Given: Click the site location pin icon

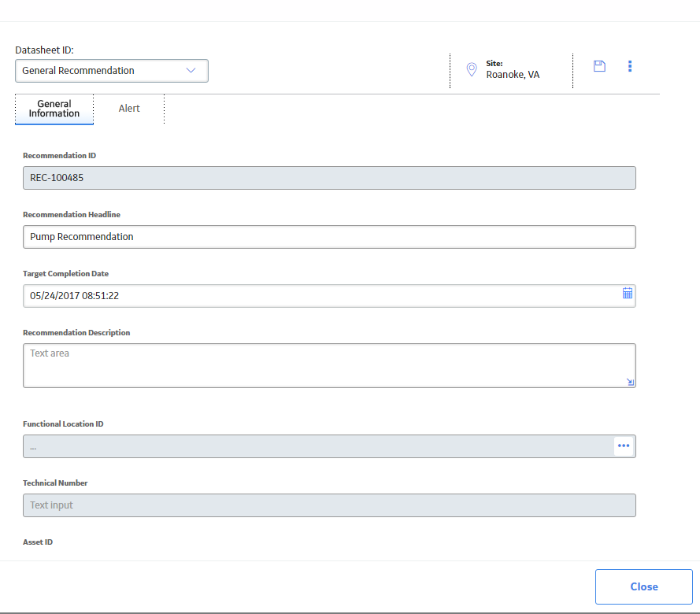Looking at the screenshot, I should [x=472, y=69].
